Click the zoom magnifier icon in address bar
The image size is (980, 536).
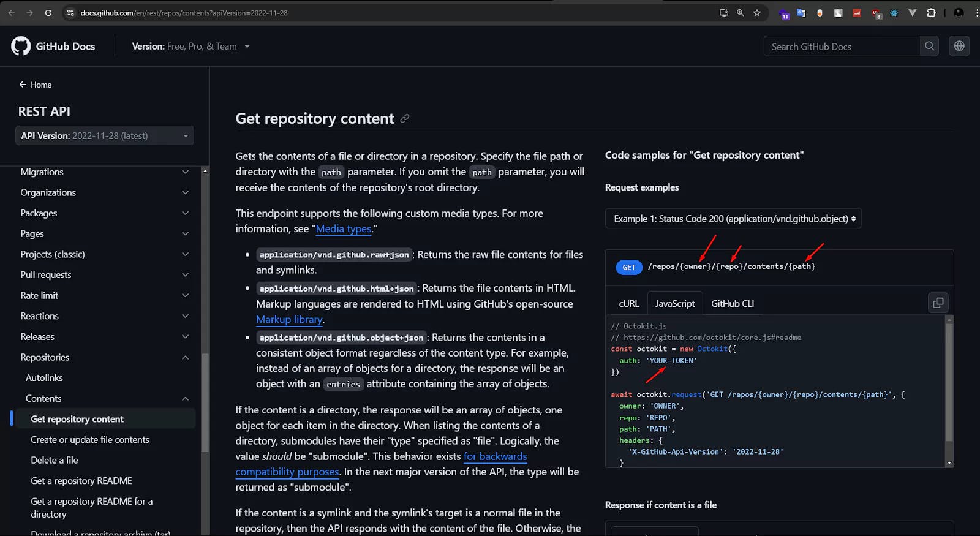(741, 13)
